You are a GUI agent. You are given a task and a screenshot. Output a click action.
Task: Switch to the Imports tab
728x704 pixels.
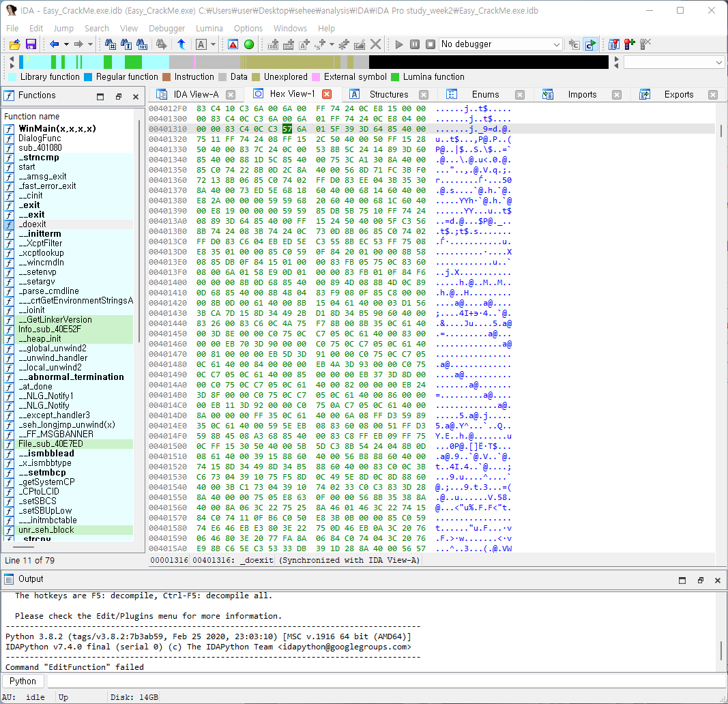(x=582, y=95)
